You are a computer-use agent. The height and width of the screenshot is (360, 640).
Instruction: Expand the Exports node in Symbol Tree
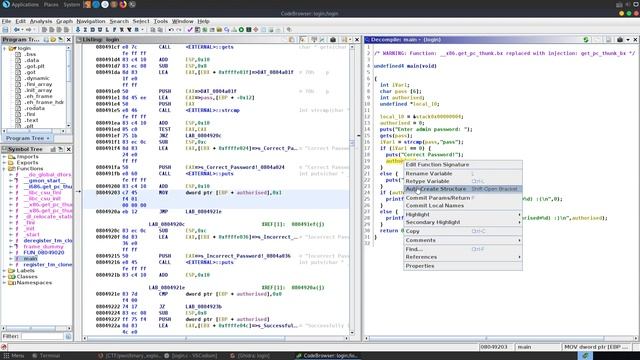coord(4,162)
